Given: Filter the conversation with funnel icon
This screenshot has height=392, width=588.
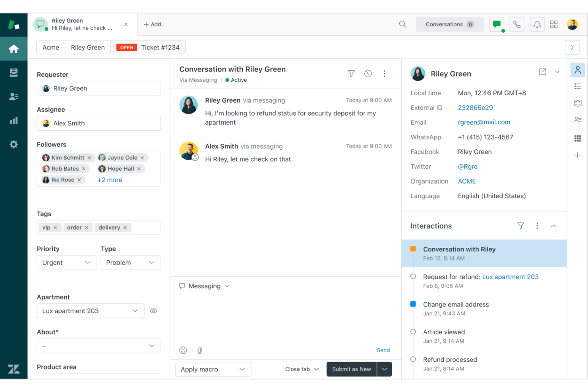Looking at the screenshot, I should click(x=351, y=73).
